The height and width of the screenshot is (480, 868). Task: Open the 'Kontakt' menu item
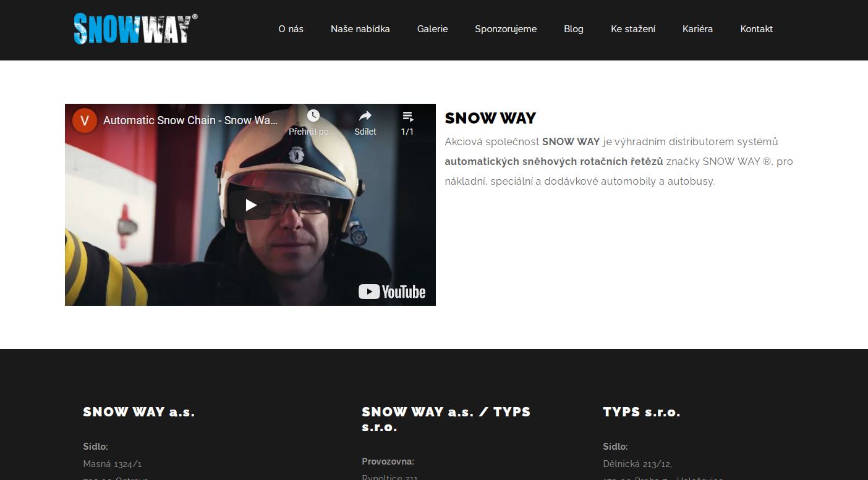tap(757, 29)
